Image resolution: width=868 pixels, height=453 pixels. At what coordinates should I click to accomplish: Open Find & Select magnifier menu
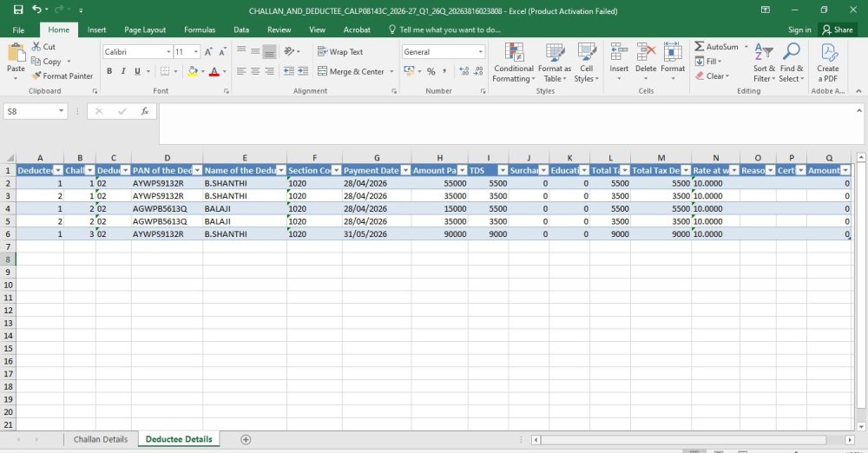tap(791, 62)
